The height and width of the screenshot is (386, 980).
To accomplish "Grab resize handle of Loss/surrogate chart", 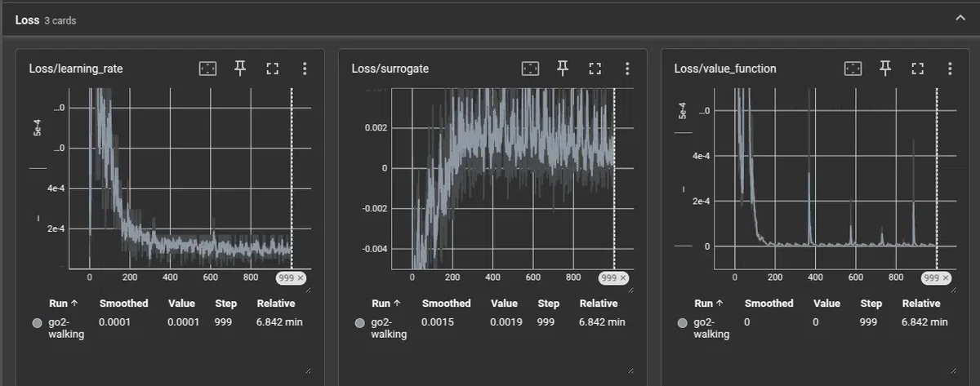I will [x=630, y=289].
